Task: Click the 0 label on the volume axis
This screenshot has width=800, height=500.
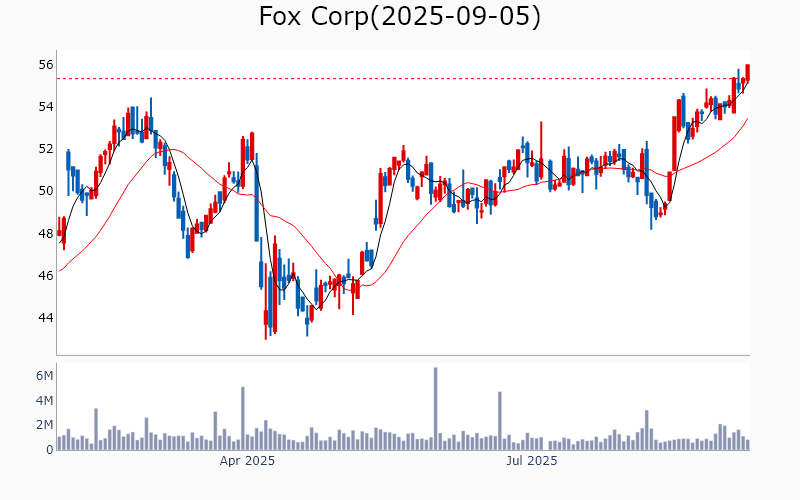Action: click(49, 450)
